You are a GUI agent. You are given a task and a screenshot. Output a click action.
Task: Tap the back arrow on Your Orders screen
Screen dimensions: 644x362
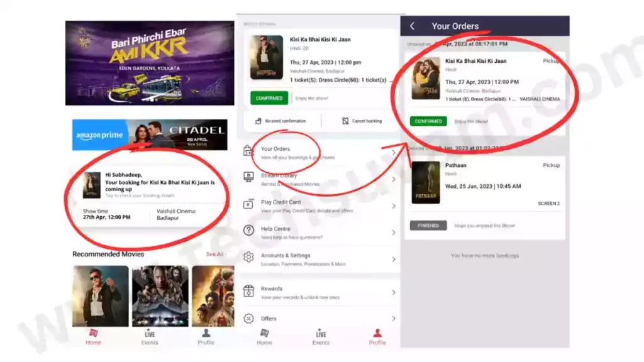[x=412, y=25]
